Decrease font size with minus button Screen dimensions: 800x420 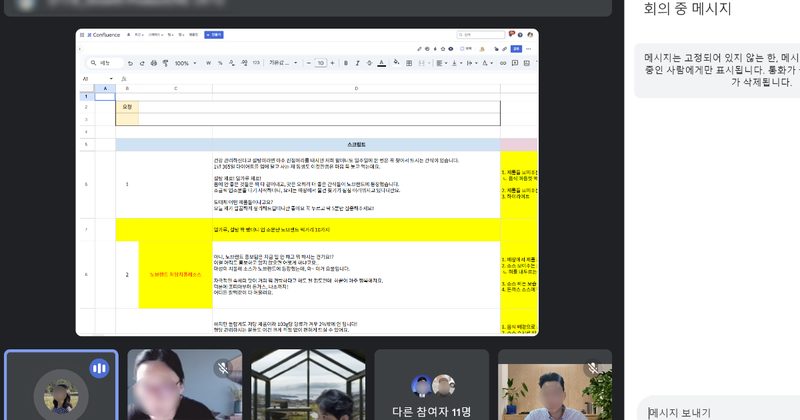(x=309, y=63)
